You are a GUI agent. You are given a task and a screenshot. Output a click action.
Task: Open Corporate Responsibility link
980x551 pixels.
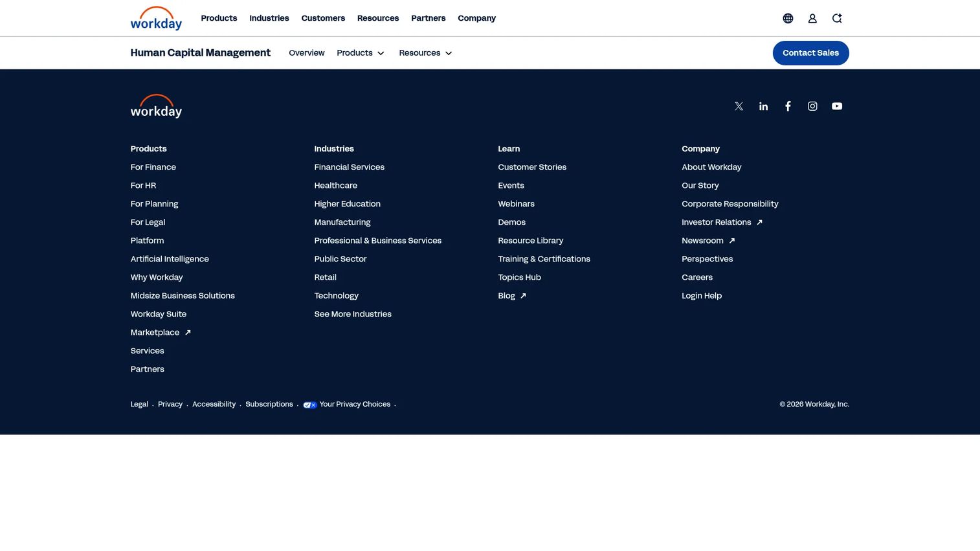(730, 204)
